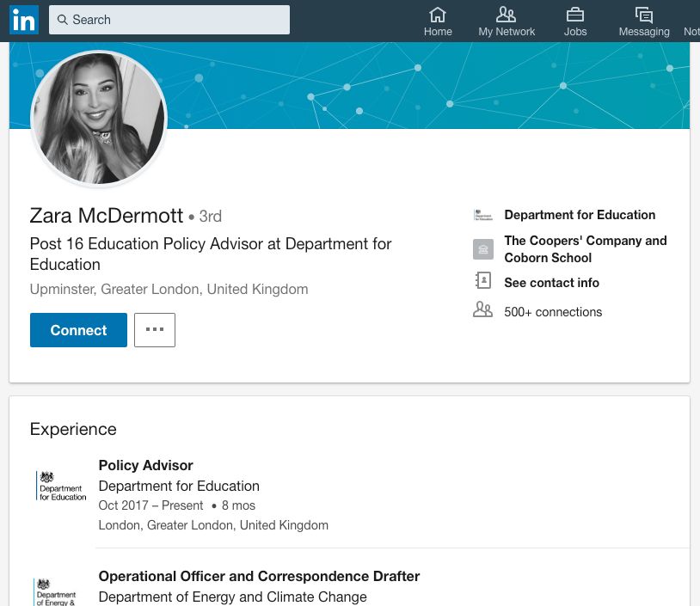Click the Post 16 Education Policy Advisor headline
Viewport: 700px width, 606px height.
pos(211,254)
